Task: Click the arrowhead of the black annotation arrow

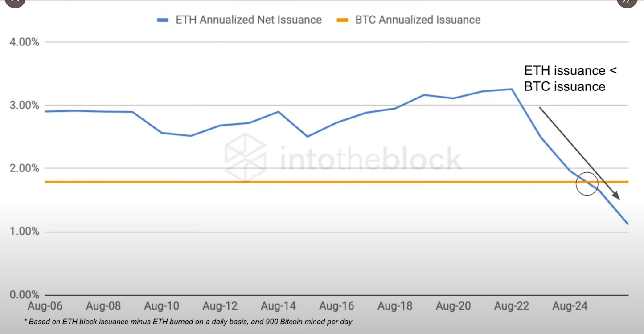Action: click(616, 196)
